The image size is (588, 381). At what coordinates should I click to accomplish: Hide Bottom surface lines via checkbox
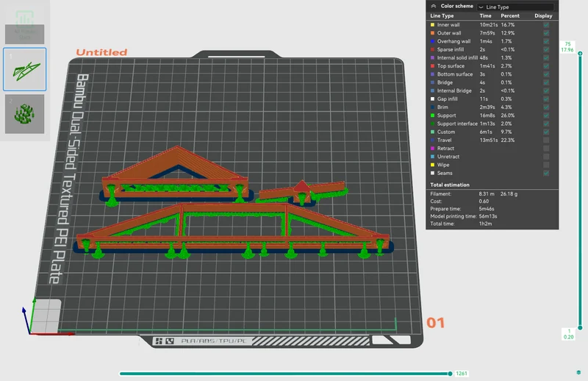click(546, 74)
